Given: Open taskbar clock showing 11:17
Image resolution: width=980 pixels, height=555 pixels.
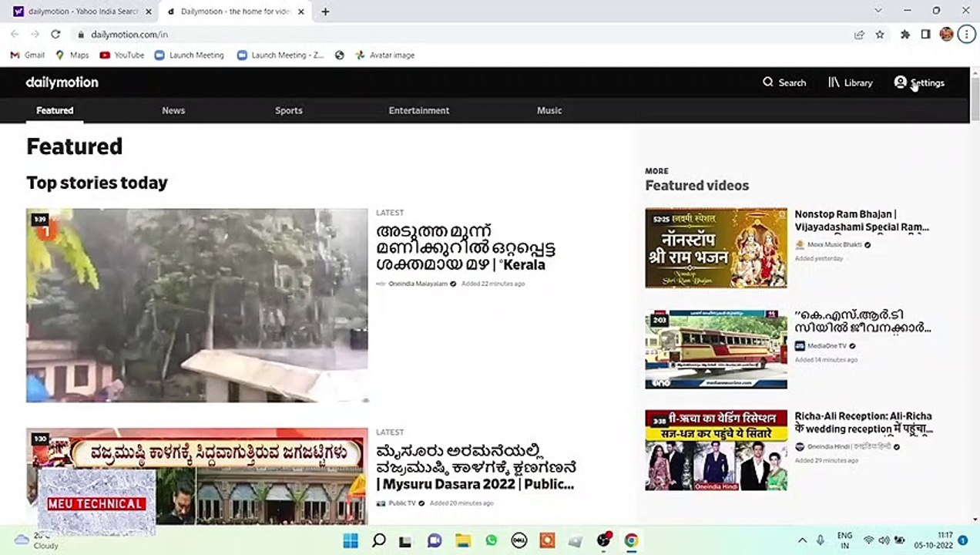Looking at the screenshot, I should pos(934,540).
